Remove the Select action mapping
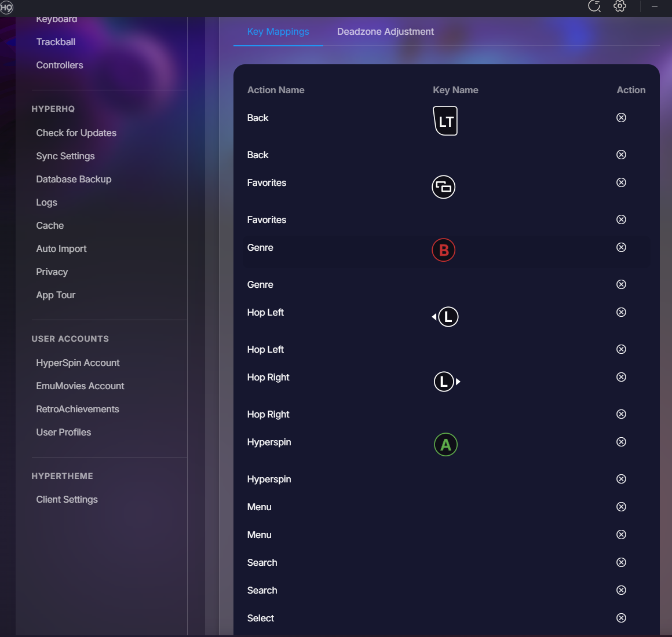 tap(621, 618)
